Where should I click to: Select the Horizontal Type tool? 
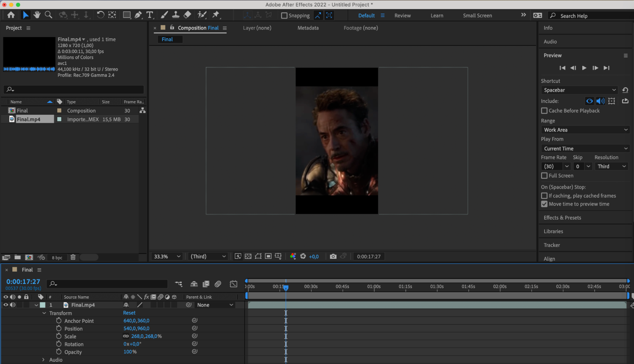(x=150, y=15)
